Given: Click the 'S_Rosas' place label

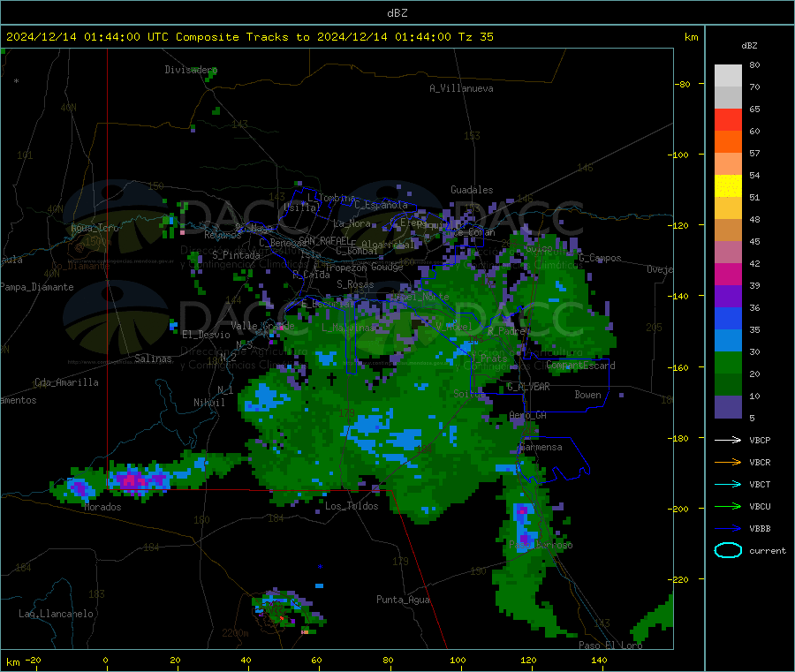Looking at the screenshot, I should coord(355,284).
